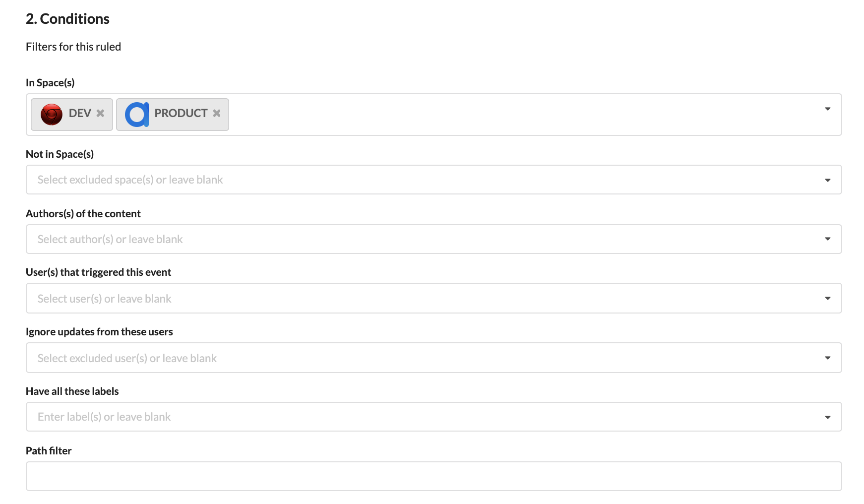The height and width of the screenshot is (504, 864).
Task: Select the PRODUCT space chip
Action: 180,114
